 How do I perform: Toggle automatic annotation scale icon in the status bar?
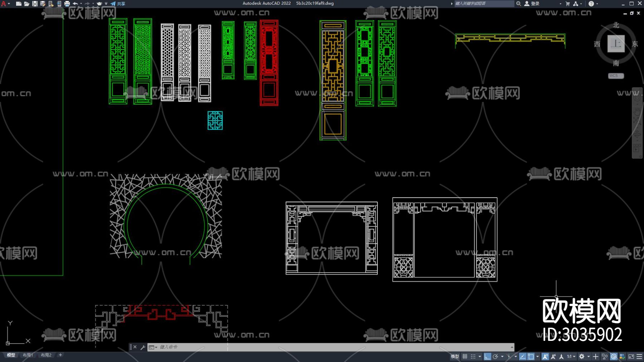pos(553,357)
